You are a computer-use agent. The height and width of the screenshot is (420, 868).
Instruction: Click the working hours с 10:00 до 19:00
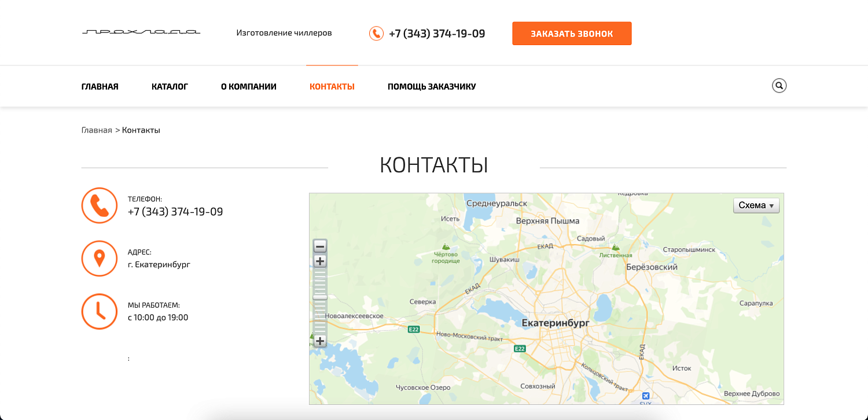158,318
